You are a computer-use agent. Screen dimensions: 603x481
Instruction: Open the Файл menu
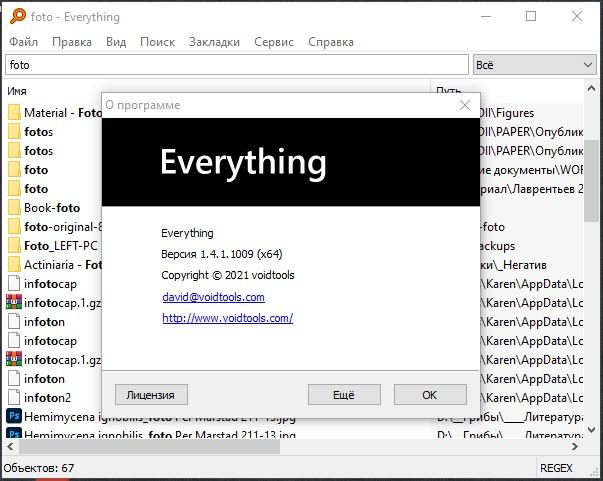tap(23, 42)
